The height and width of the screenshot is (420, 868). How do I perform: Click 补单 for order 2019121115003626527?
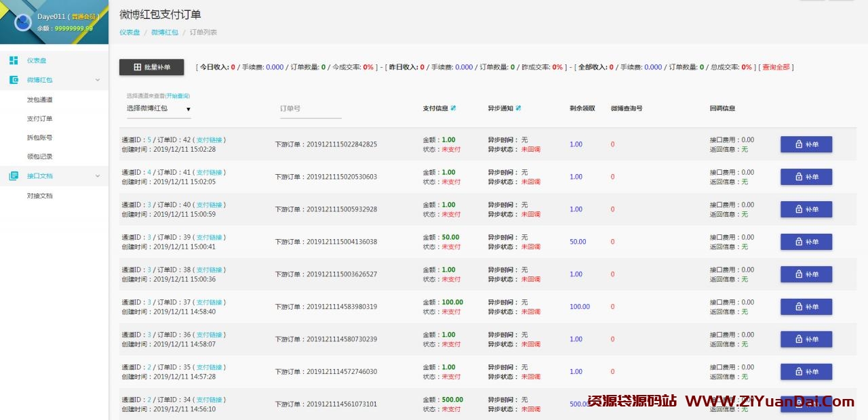click(x=806, y=274)
